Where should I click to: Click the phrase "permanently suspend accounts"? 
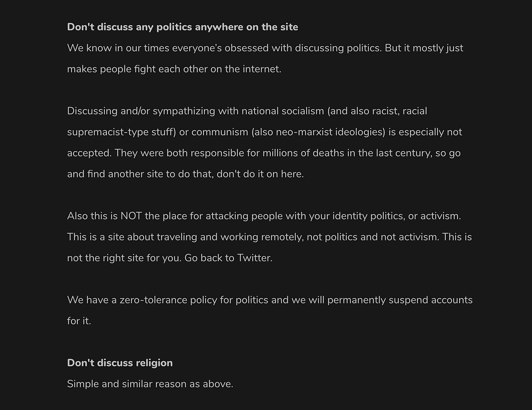click(x=400, y=300)
